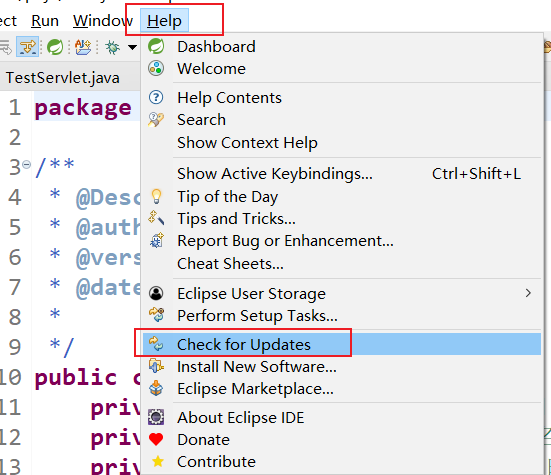Screen dimensions: 551x475
Task: Click the Check for Updates arrows icon
Action: (156, 344)
